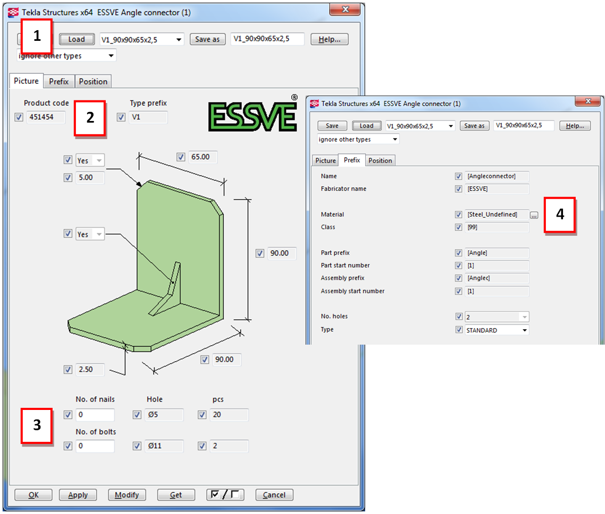Toggle the Product code checkbox
Image resolution: width=605 pixels, height=514 pixels.
click(19, 117)
